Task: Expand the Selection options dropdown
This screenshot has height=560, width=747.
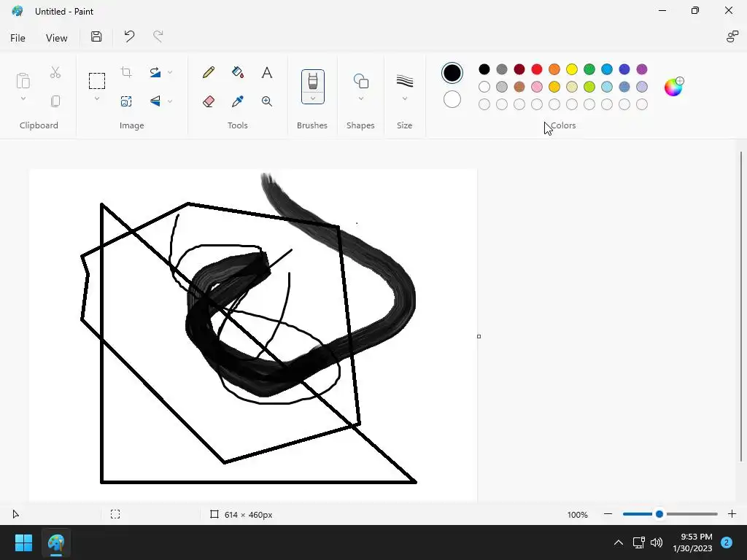Action: pos(97,98)
